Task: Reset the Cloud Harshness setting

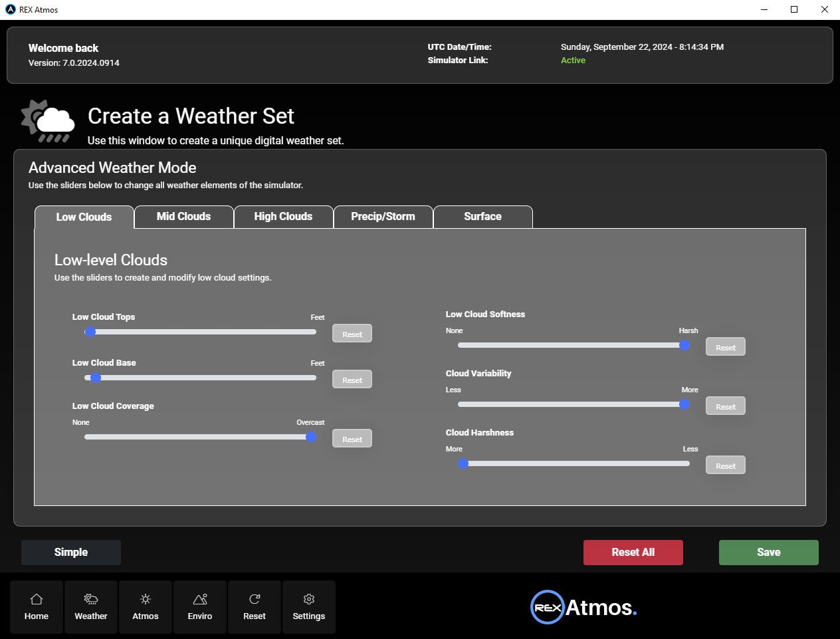Action: click(x=725, y=465)
